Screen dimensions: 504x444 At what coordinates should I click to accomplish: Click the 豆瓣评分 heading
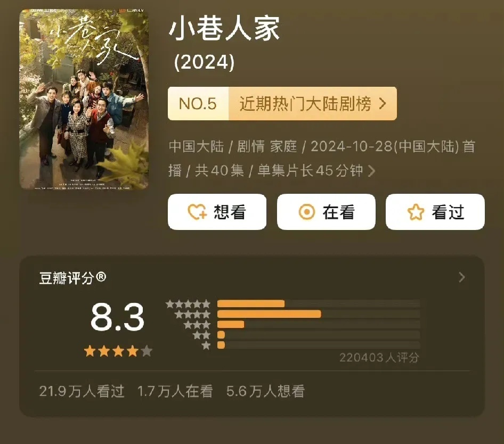[x=72, y=277]
